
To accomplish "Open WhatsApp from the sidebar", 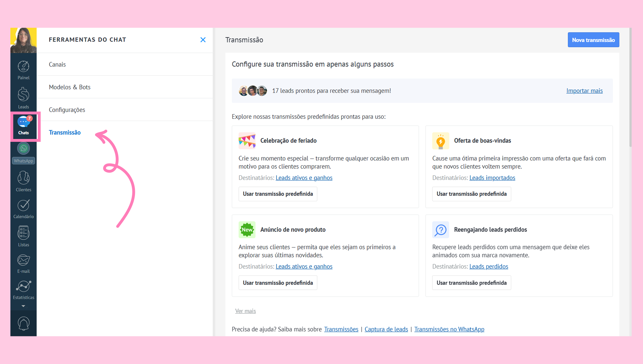I will tap(23, 153).
